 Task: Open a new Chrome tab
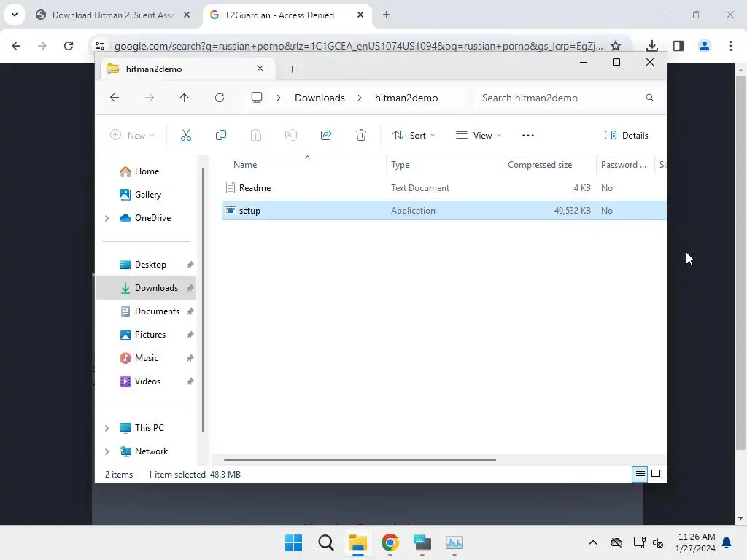pos(387,15)
